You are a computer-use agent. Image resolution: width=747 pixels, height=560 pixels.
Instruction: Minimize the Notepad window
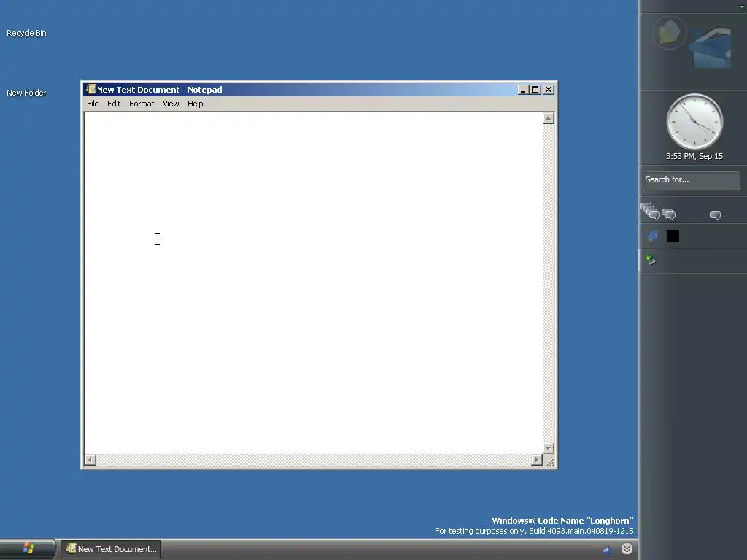[x=523, y=90]
